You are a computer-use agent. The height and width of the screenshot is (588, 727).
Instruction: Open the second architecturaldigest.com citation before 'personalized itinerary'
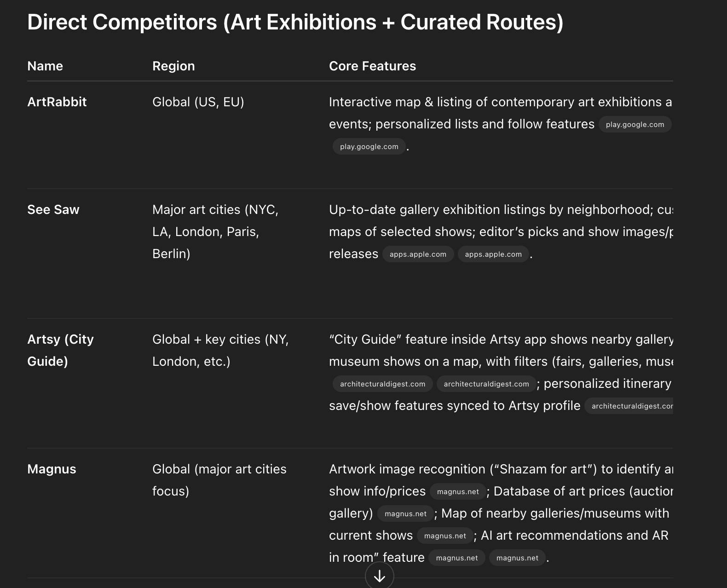click(486, 384)
